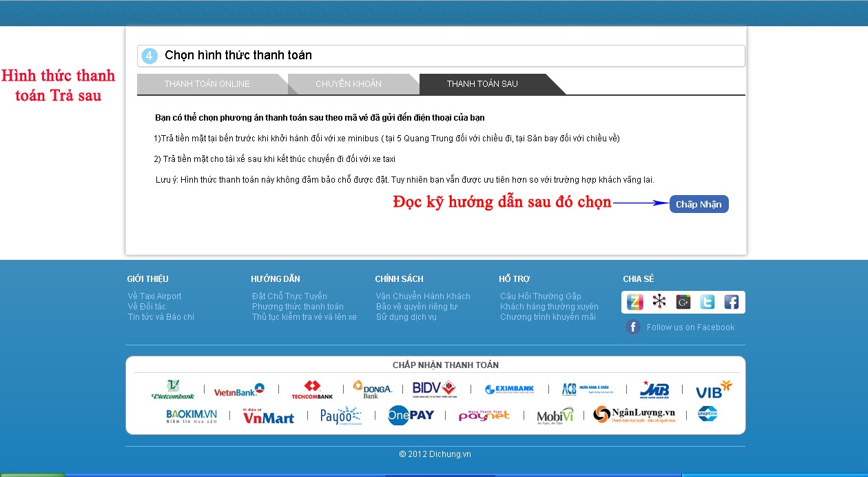
Task: Click the Techcombank logo
Action: [x=312, y=389]
